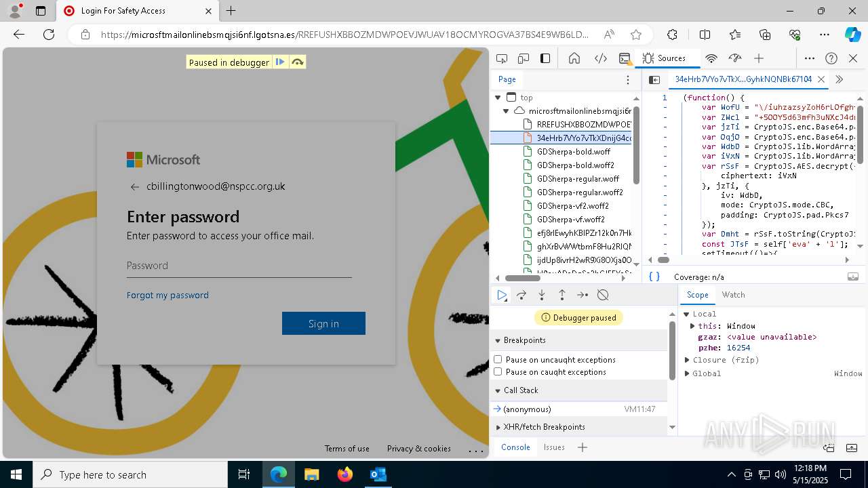
Task: Open a new browser tab
Action: tap(231, 11)
